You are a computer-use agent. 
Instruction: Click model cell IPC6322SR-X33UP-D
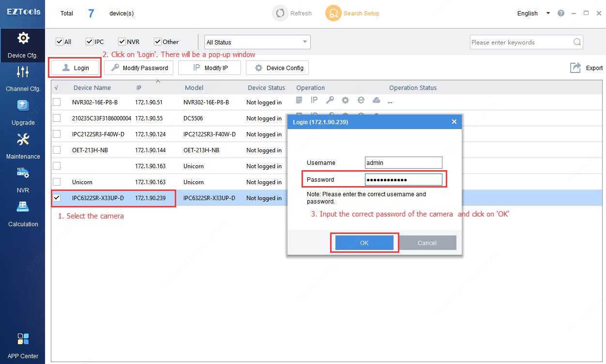point(209,198)
